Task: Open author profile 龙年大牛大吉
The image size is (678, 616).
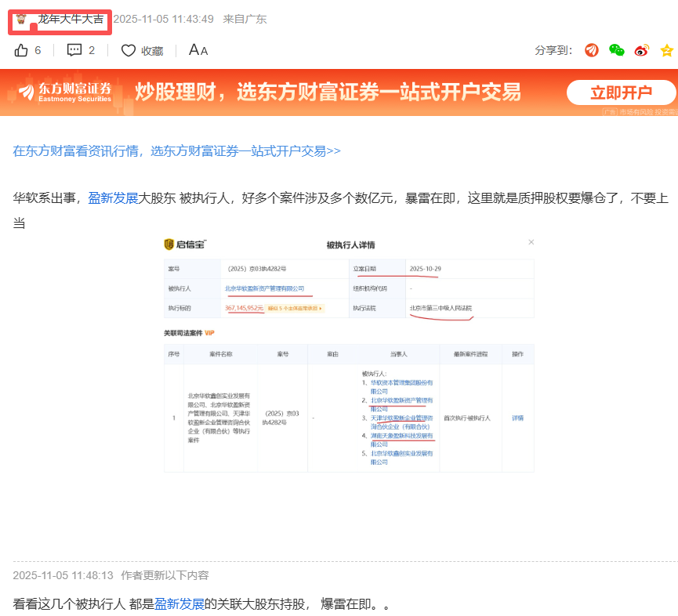Action: click(71, 19)
